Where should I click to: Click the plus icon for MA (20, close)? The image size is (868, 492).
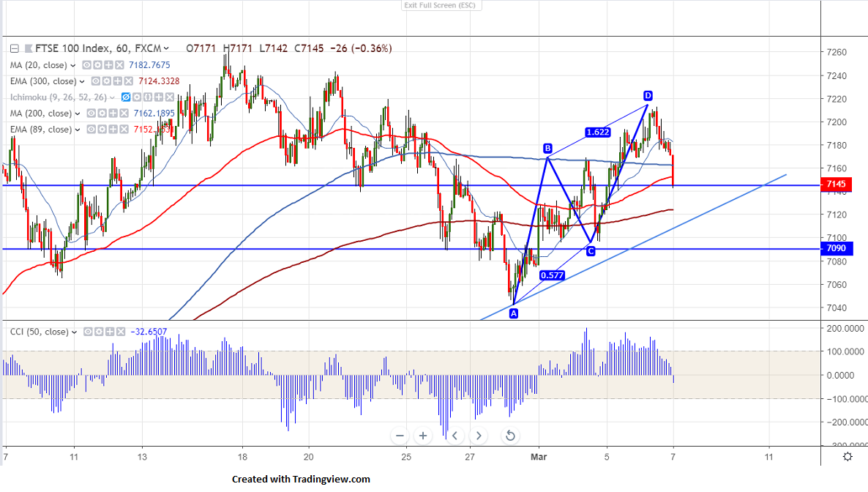click(108, 65)
